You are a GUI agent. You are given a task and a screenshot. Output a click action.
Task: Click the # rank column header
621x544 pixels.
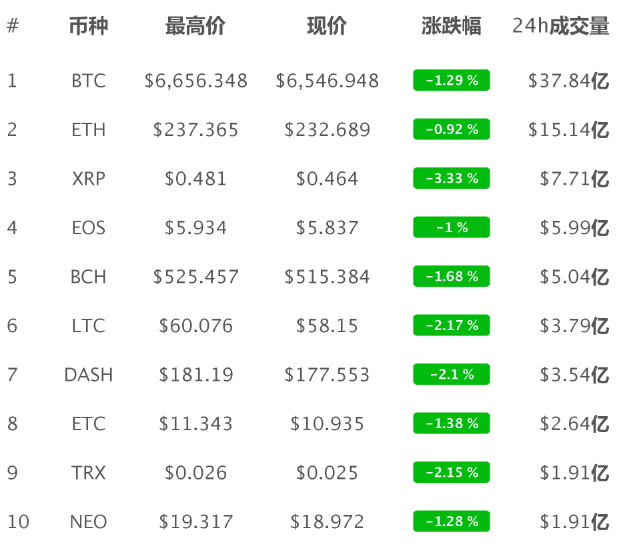[x=13, y=26]
